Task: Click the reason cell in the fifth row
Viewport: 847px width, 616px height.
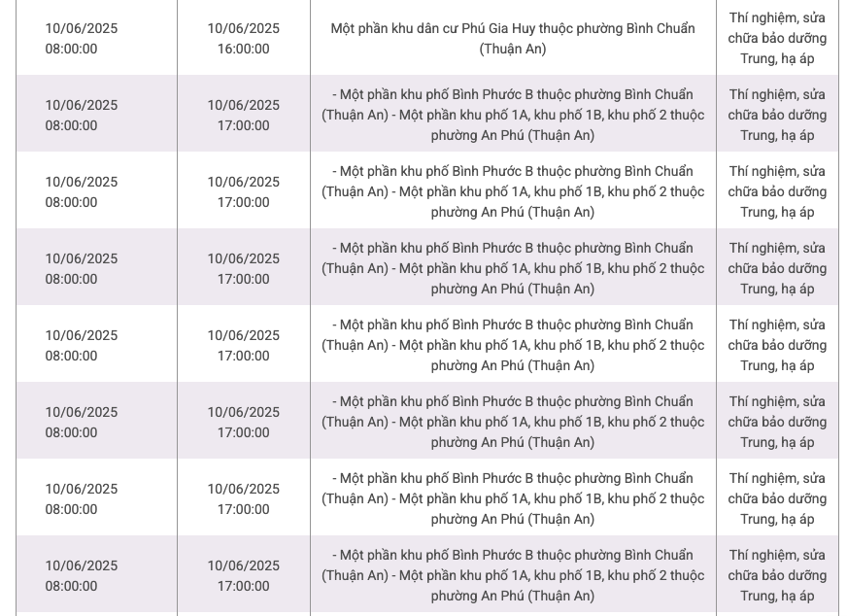Action: [x=777, y=345]
